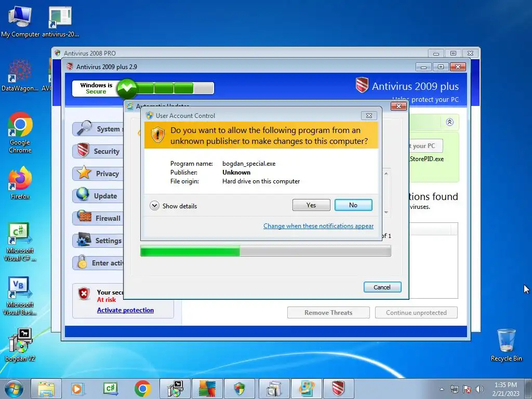Expand Show details in UAC dialog
Screen dimensions: 532x399
pos(174,206)
